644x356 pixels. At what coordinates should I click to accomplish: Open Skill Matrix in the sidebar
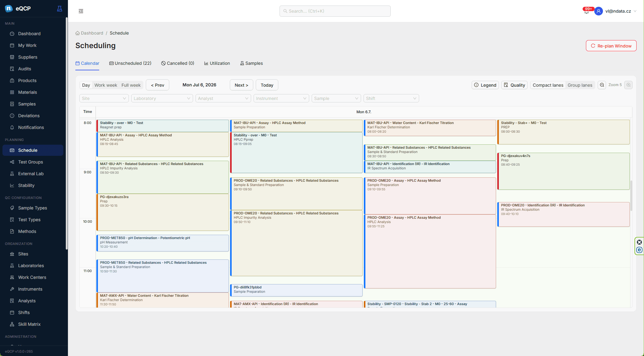[29, 324]
